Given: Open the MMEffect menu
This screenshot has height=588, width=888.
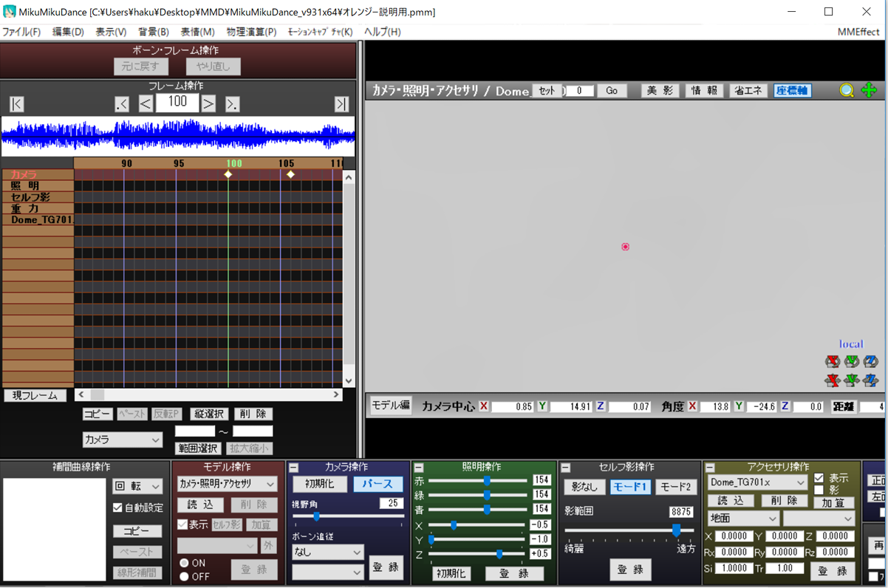Looking at the screenshot, I should tap(858, 32).
